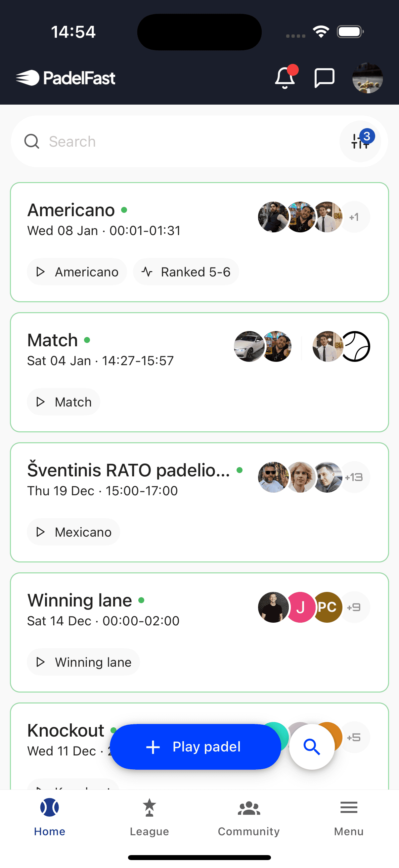Tap the round search magnifier button

[x=312, y=747]
